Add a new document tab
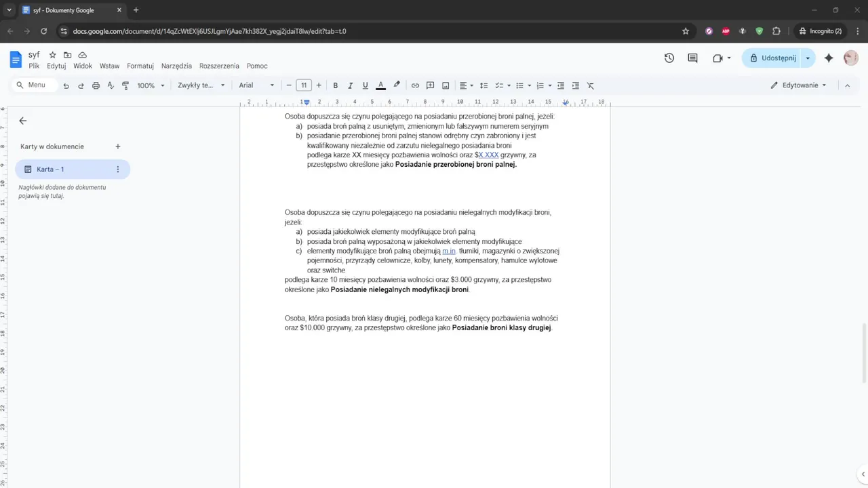868x488 pixels. point(118,146)
